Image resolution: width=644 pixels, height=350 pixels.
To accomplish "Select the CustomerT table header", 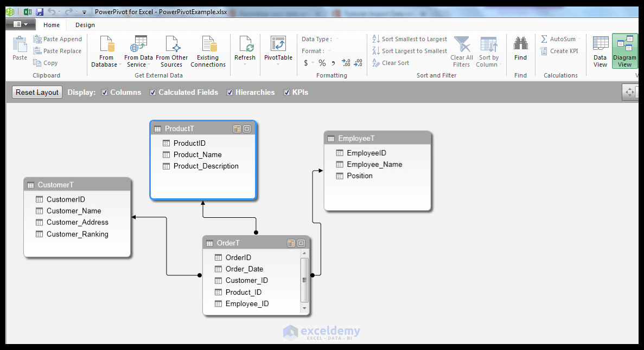I will (77, 185).
